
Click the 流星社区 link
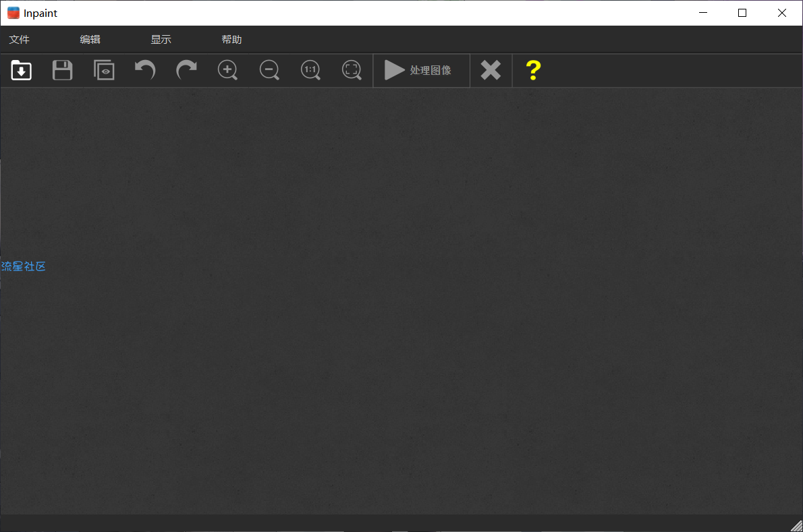coord(24,266)
